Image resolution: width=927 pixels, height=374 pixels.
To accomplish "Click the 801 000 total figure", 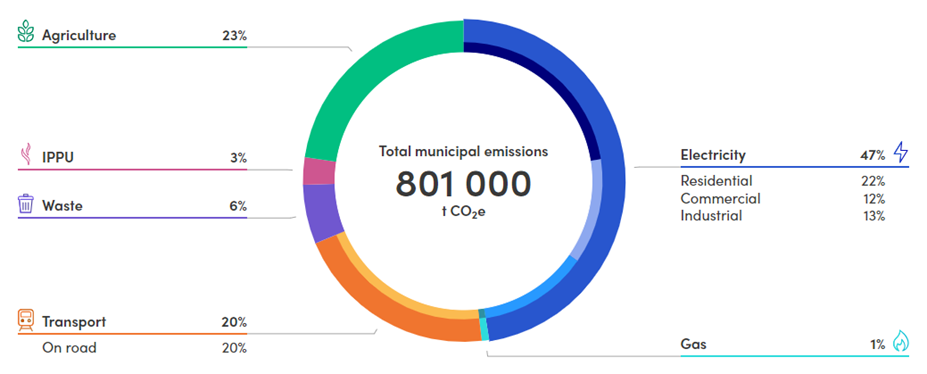I will point(464,183).
